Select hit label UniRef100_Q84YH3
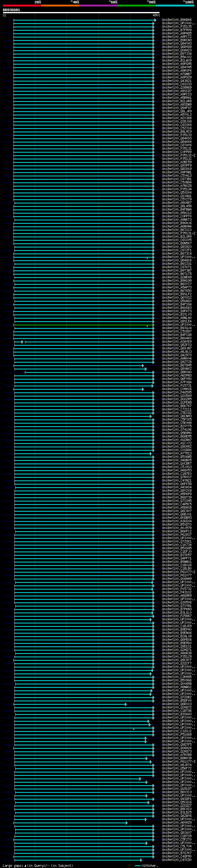The height and width of the screenshot is (868, 197). pos(177,43)
